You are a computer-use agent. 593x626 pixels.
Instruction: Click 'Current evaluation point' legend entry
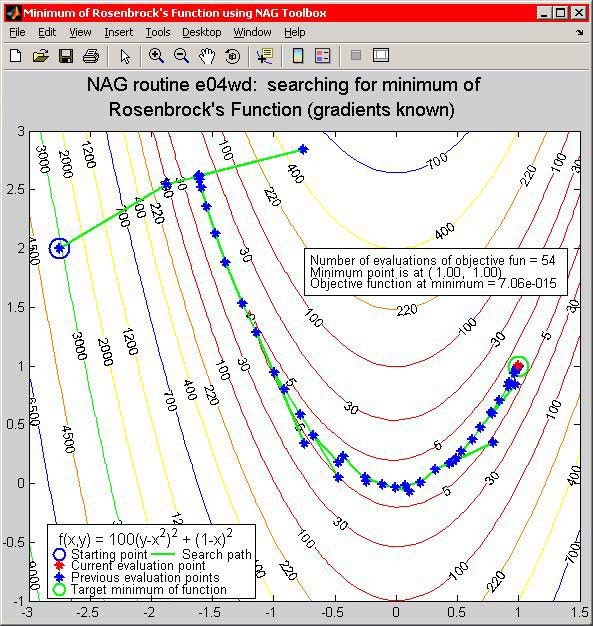[x=138, y=566]
